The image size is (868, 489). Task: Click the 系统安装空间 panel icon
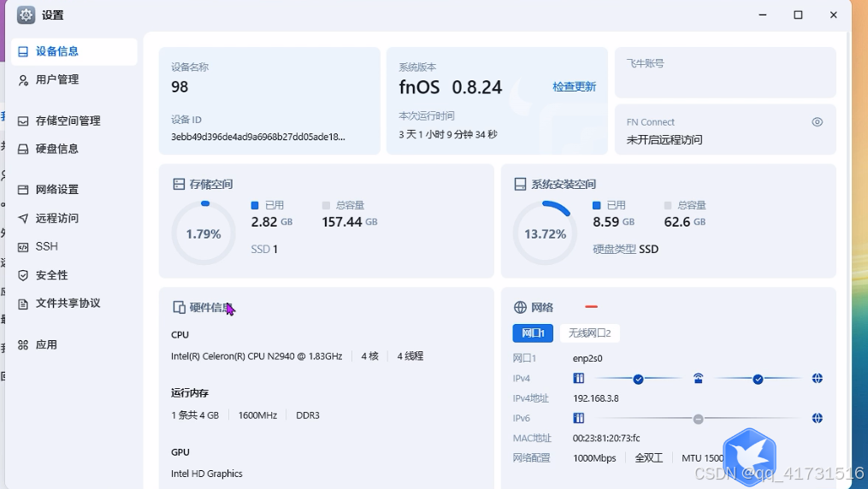[520, 184]
